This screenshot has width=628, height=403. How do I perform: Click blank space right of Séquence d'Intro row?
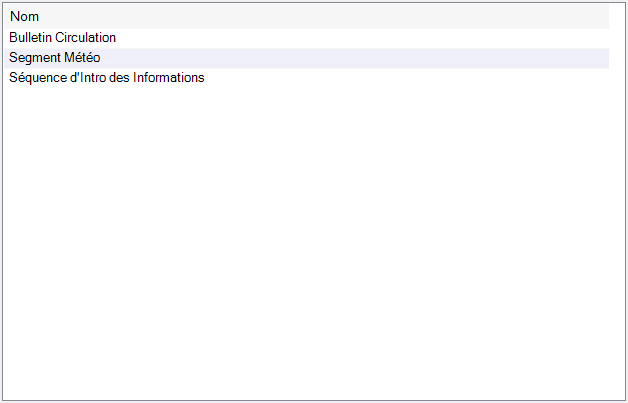coord(407,78)
